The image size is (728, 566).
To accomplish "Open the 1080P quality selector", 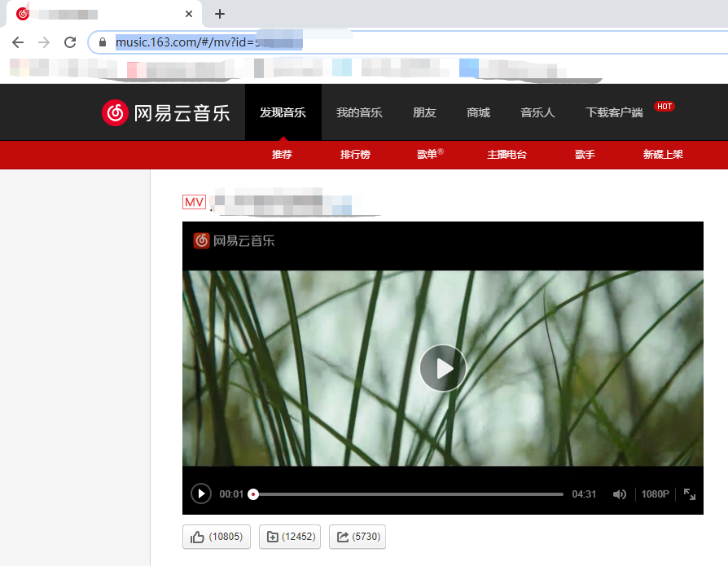I will [655, 494].
